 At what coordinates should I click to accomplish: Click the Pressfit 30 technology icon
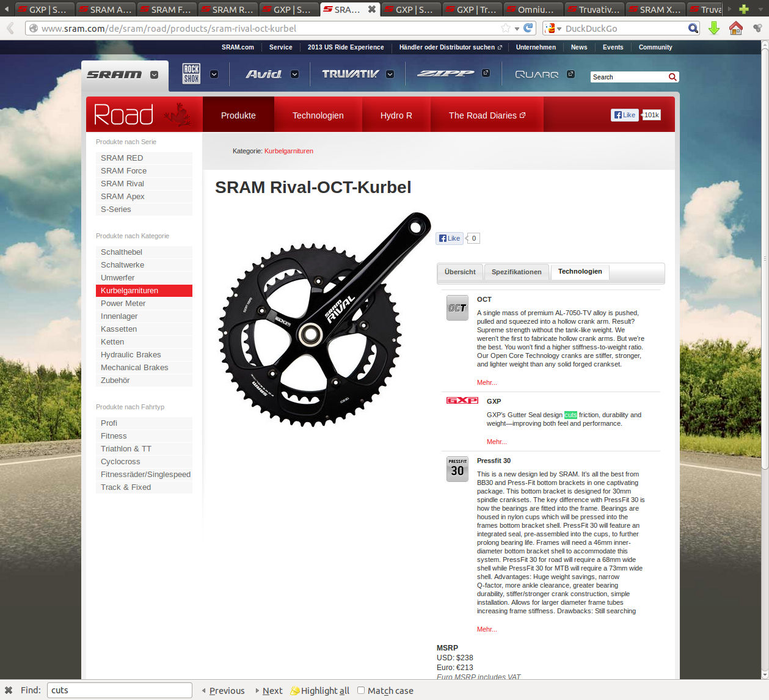[457, 469]
